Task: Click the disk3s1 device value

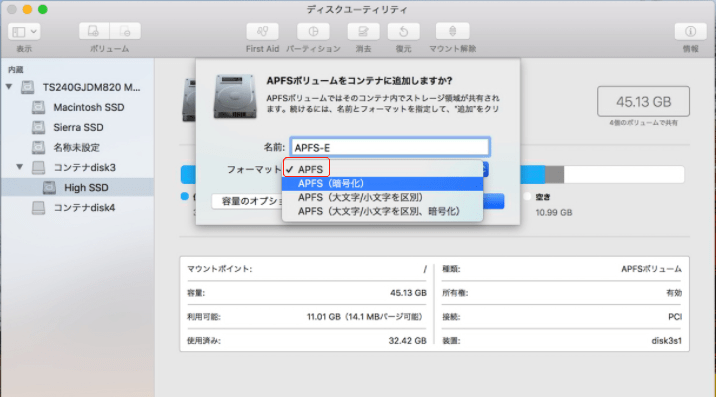Action: (x=666, y=340)
